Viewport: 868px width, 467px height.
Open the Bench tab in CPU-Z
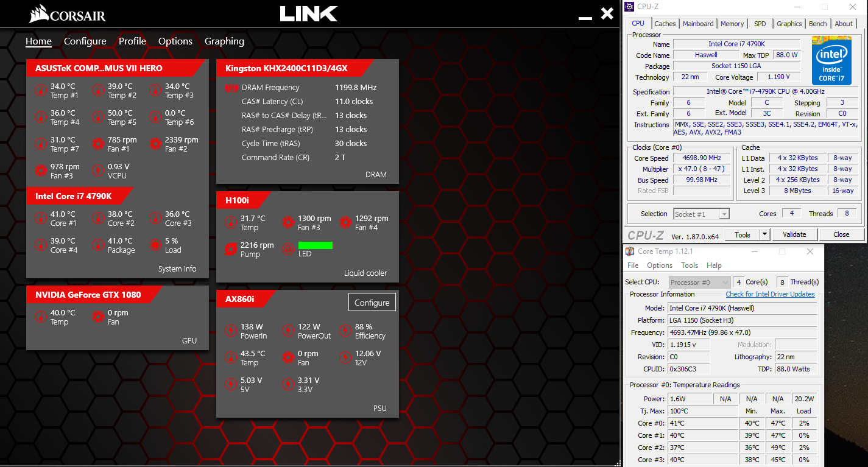click(818, 24)
